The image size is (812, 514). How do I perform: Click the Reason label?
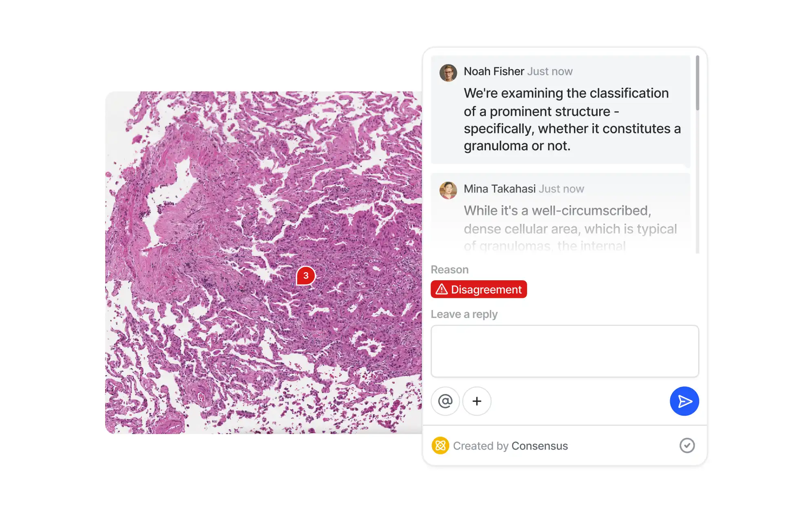coord(450,270)
